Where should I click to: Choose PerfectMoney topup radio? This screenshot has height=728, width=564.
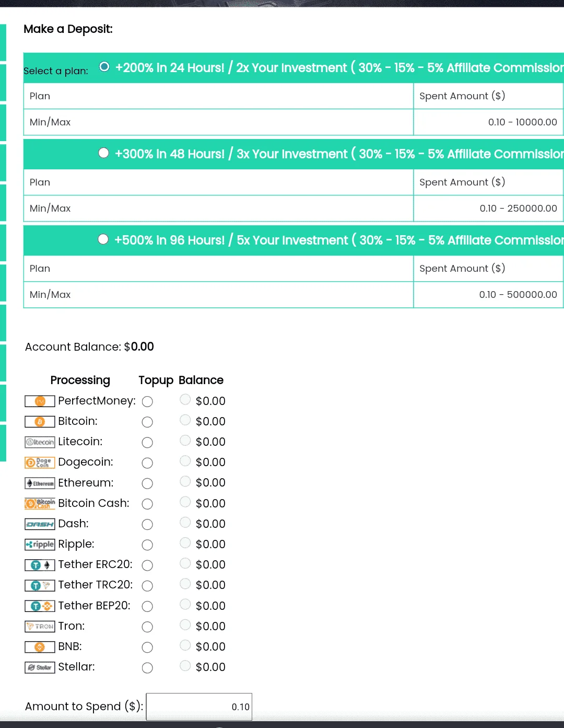(147, 401)
